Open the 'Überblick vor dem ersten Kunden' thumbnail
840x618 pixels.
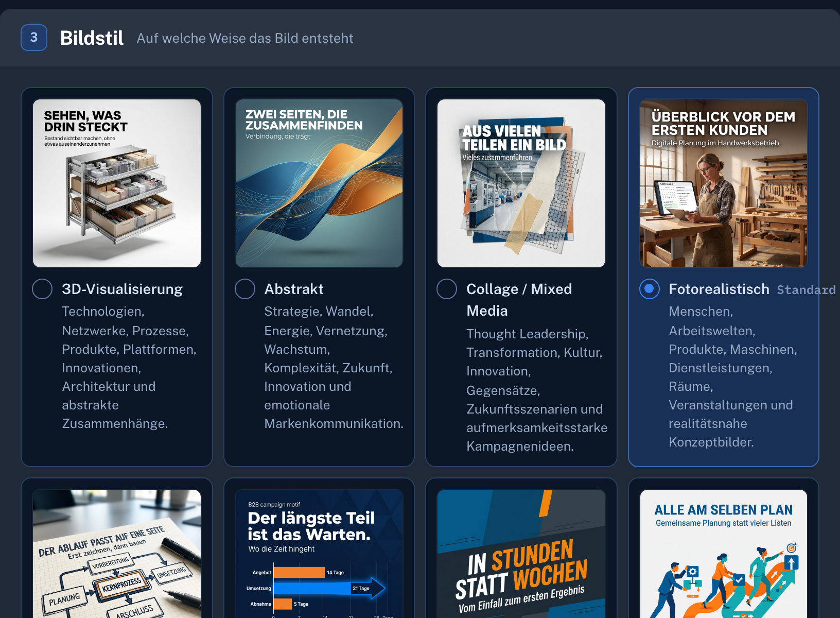(724, 183)
